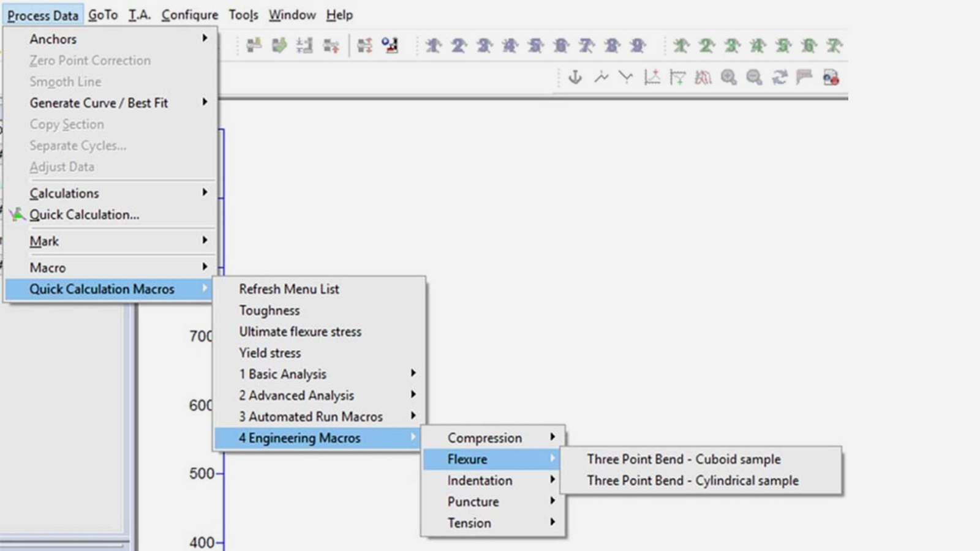Run the number 5 macro runner icon

click(x=535, y=45)
